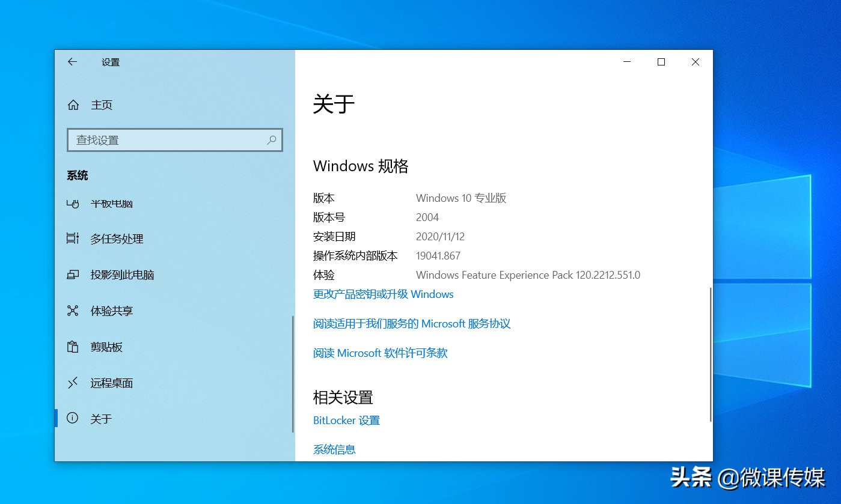The image size is (841, 504).
Task: Open 远程桌面 settings page
Action: (x=111, y=383)
